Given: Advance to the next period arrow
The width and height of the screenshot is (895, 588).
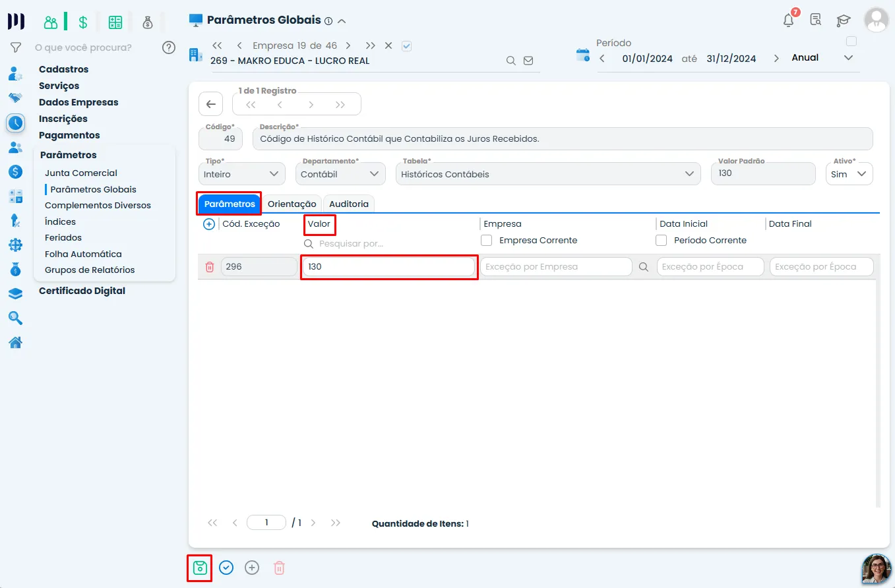Looking at the screenshot, I should [x=776, y=58].
